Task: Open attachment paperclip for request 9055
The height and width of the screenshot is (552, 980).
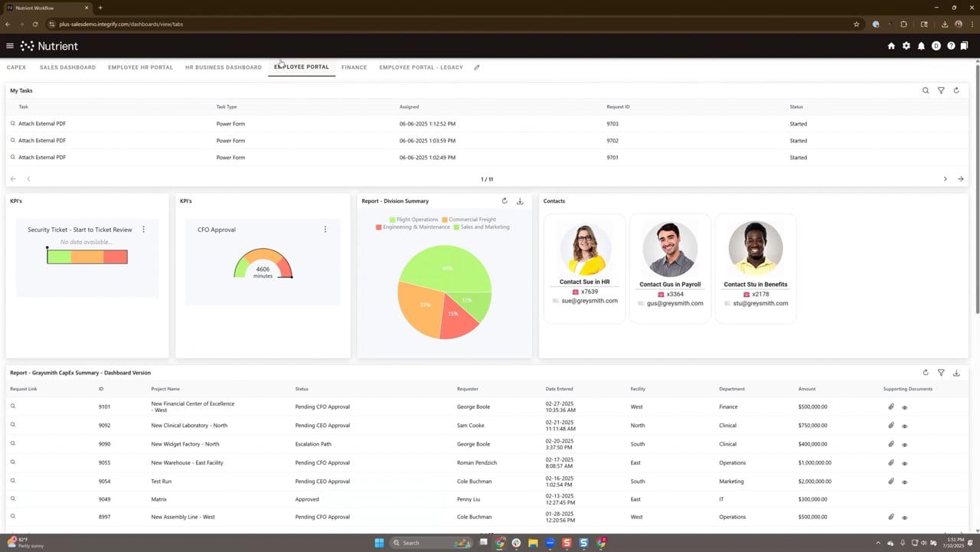Action: [891, 462]
